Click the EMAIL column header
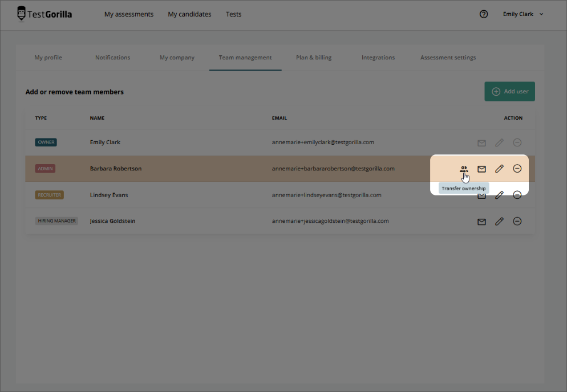Image resolution: width=567 pixels, height=392 pixels. click(279, 118)
